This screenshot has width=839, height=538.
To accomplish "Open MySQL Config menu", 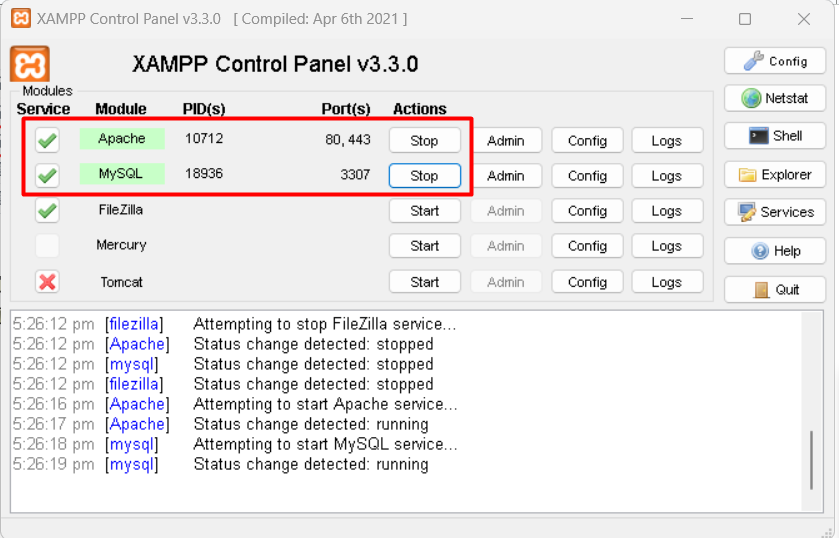I will point(588,176).
